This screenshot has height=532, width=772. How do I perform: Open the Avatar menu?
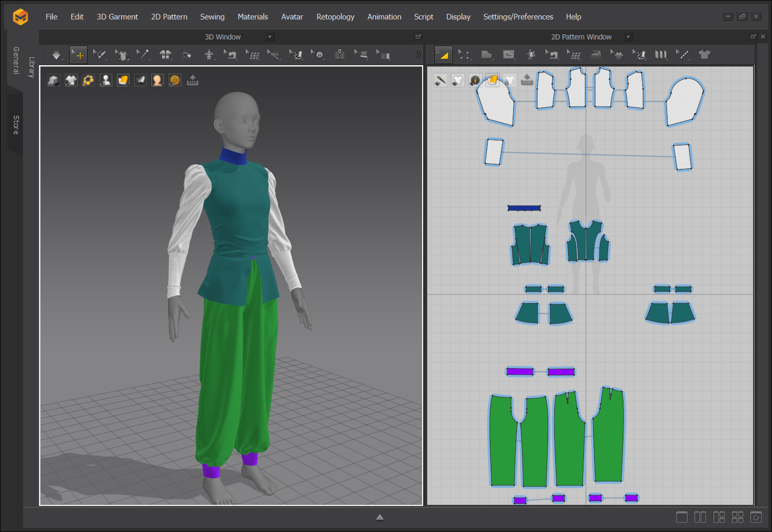pos(292,17)
